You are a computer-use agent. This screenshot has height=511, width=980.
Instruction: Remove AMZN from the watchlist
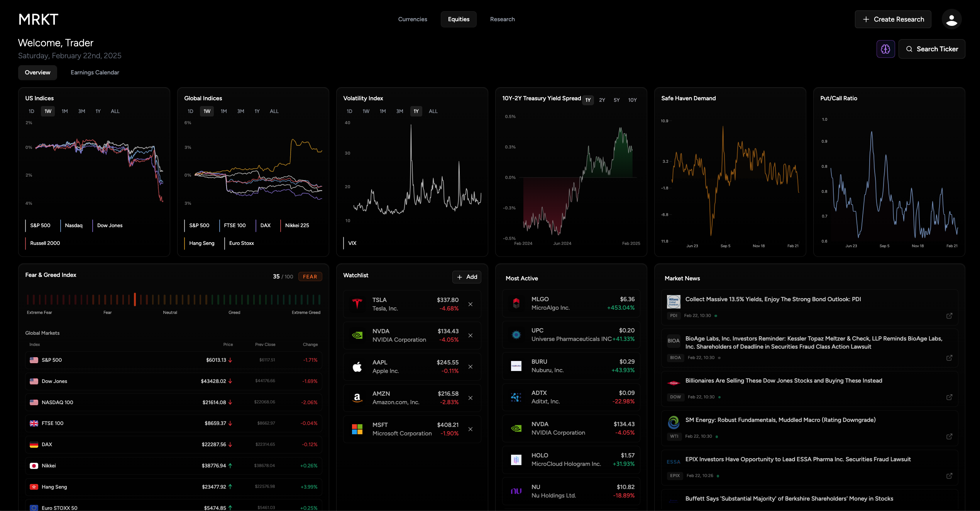(470, 398)
